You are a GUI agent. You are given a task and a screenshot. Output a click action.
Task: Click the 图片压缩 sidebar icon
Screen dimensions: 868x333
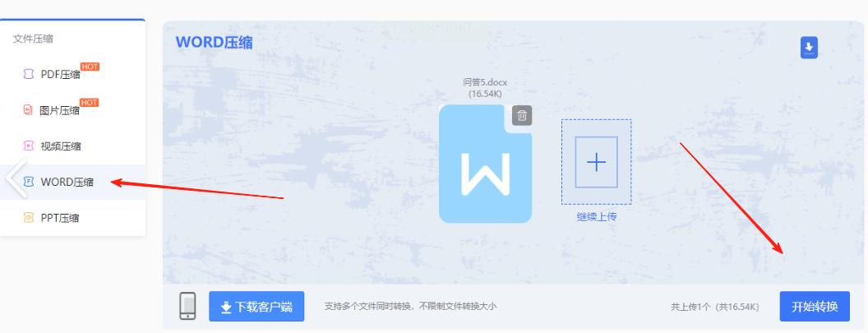[28, 110]
